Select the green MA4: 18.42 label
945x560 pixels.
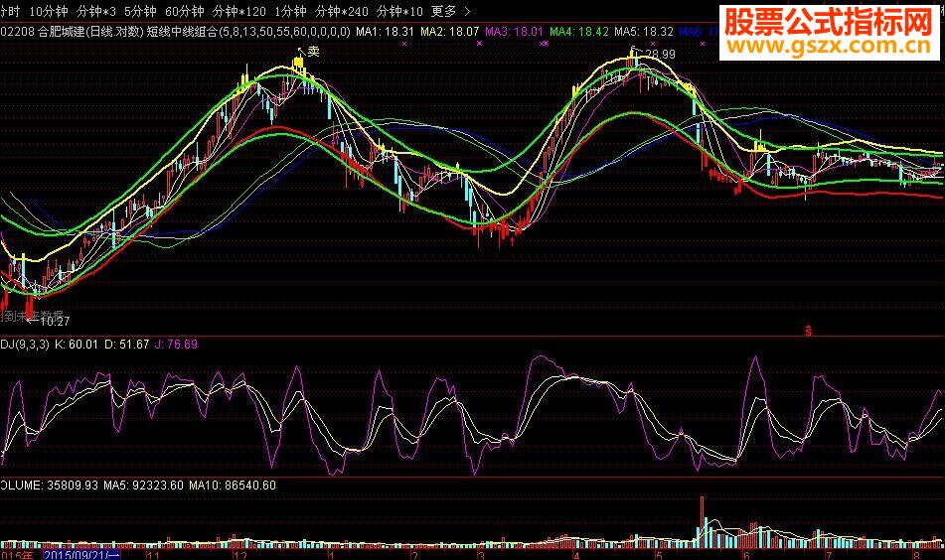click(x=579, y=32)
